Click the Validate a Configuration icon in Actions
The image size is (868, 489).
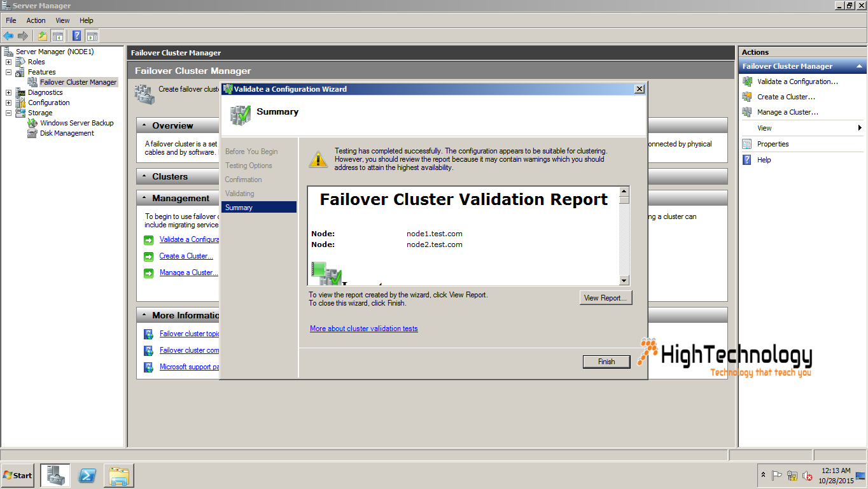tap(747, 81)
